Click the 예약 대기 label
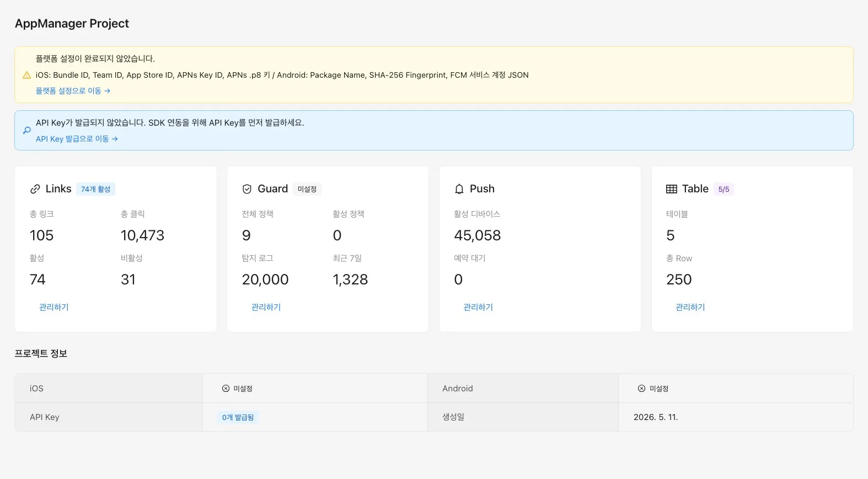 click(x=470, y=258)
